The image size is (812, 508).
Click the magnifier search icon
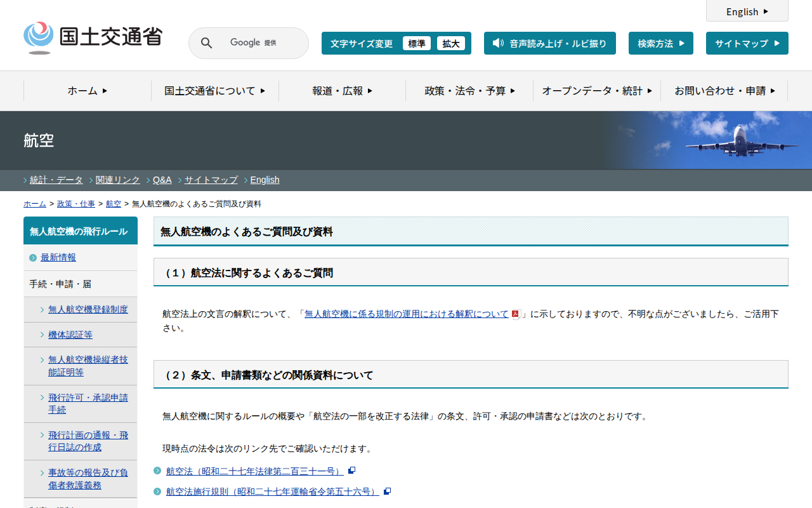[x=206, y=43]
